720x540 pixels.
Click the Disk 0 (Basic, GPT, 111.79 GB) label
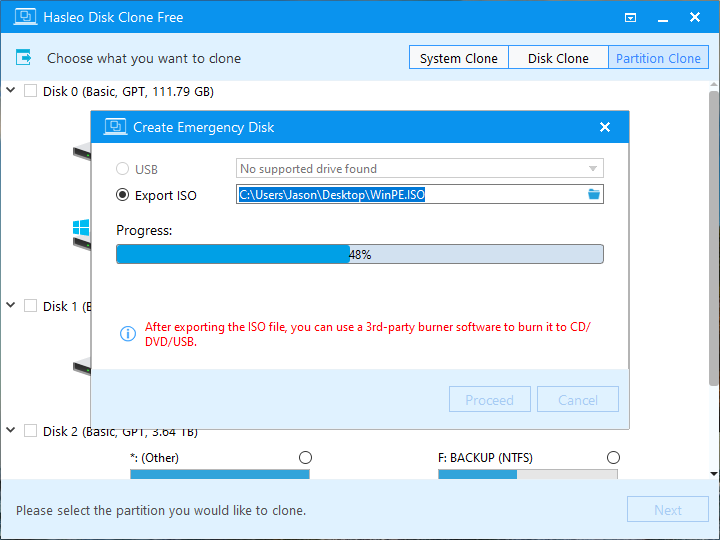(x=128, y=91)
